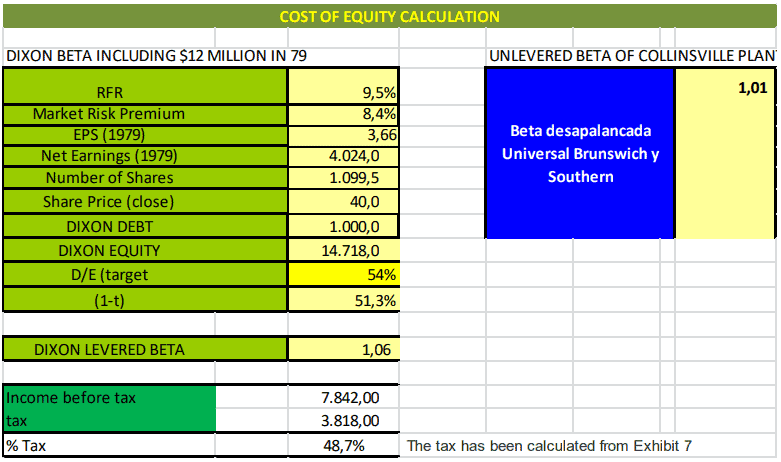Click the blue Beta desapalancada cell

(x=580, y=153)
